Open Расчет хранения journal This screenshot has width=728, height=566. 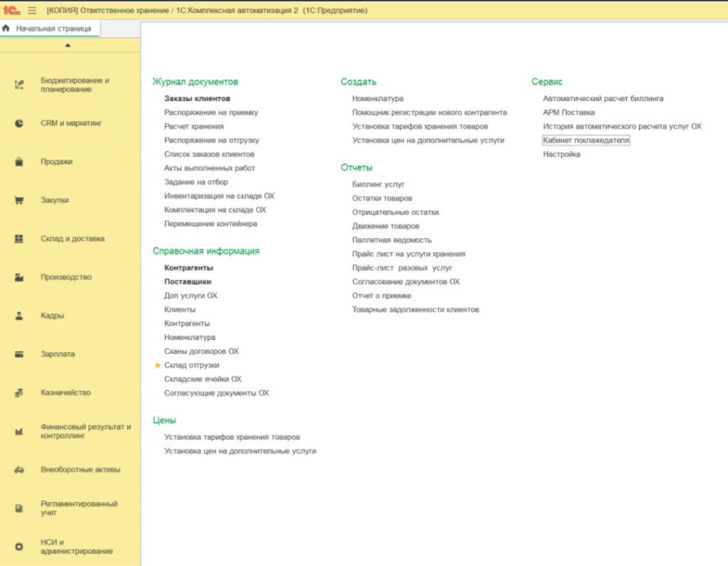[194, 127]
